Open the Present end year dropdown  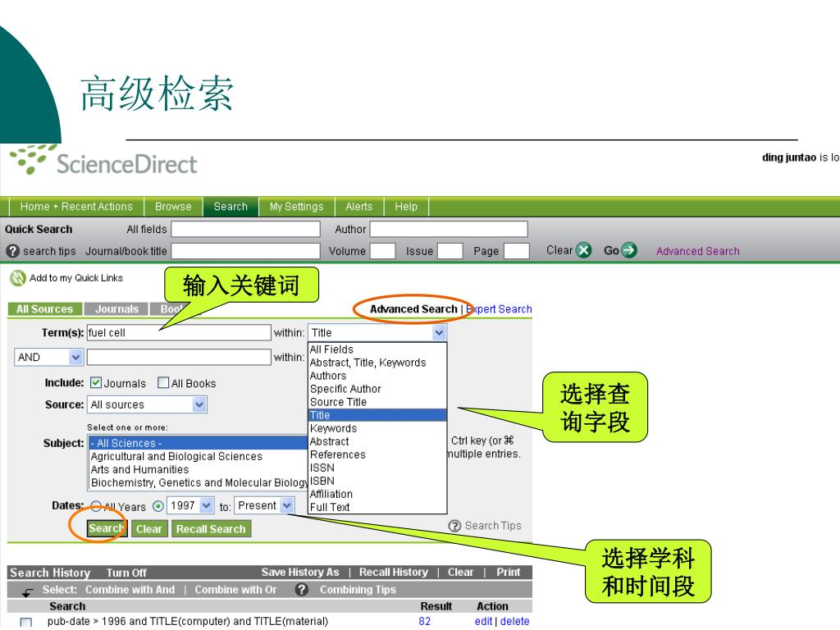coord(287,505)
